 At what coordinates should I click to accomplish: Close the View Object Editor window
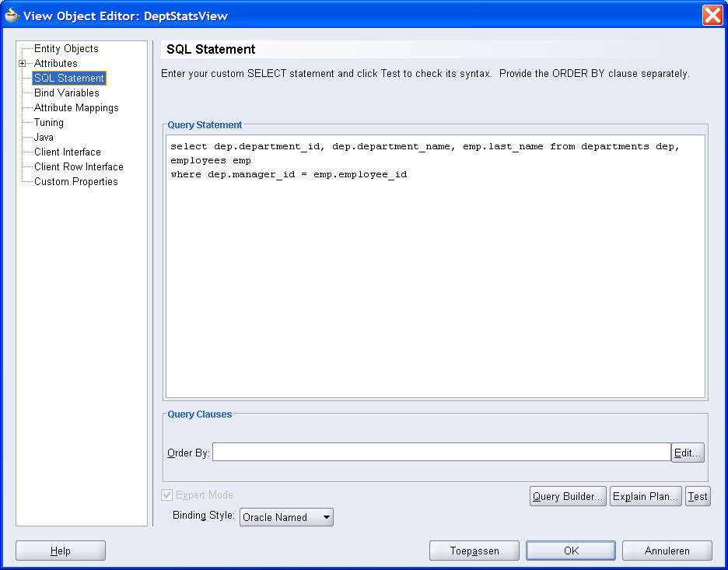712,16
